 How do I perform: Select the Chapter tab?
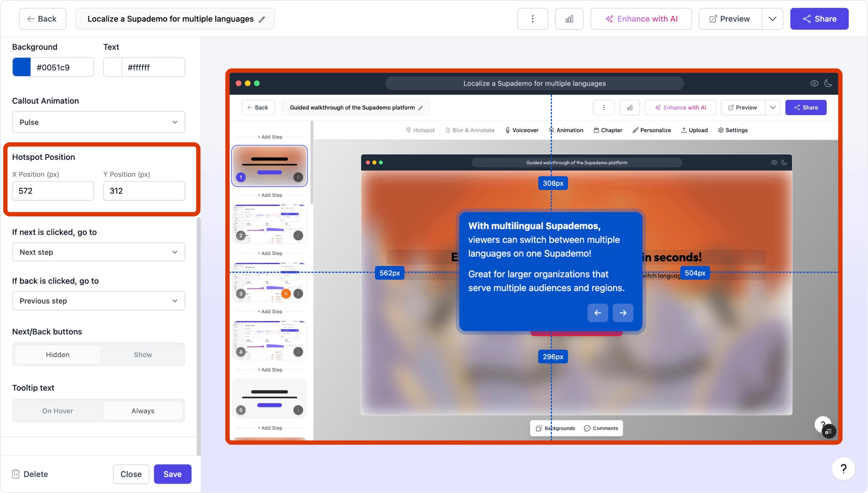click(608, 130)
